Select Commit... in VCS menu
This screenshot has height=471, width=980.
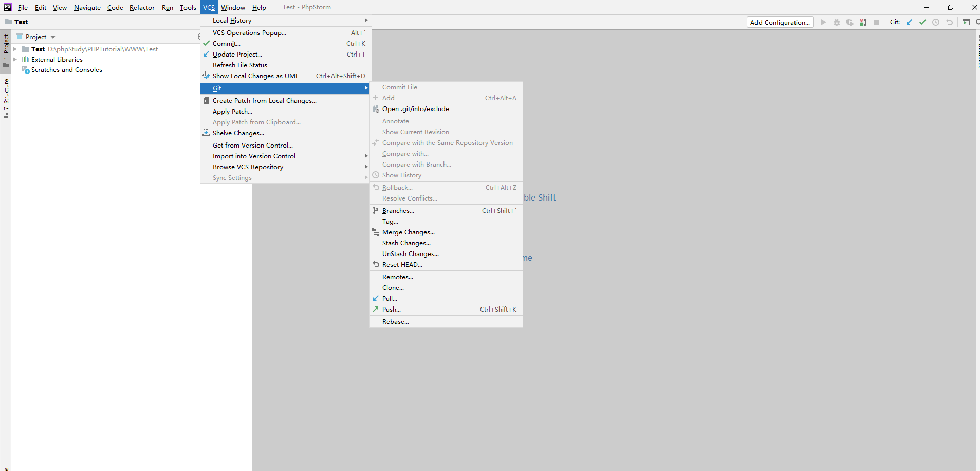click(285, 44)
